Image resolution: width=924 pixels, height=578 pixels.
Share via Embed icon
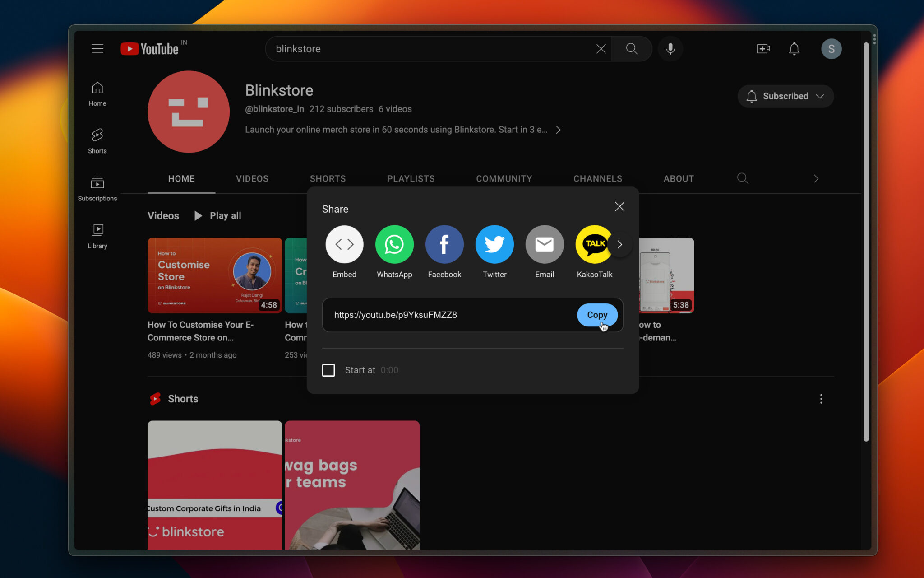(x=344, y=244)
